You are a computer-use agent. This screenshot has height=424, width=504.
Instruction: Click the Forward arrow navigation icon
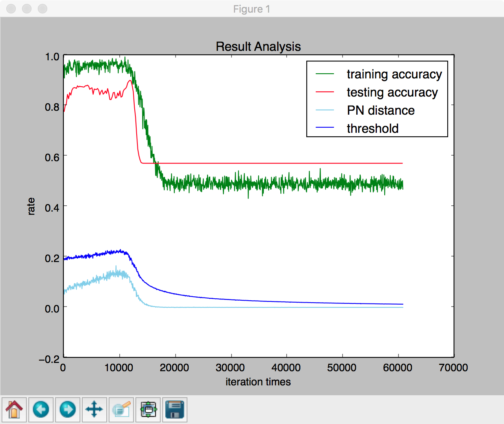pos(68,410)
